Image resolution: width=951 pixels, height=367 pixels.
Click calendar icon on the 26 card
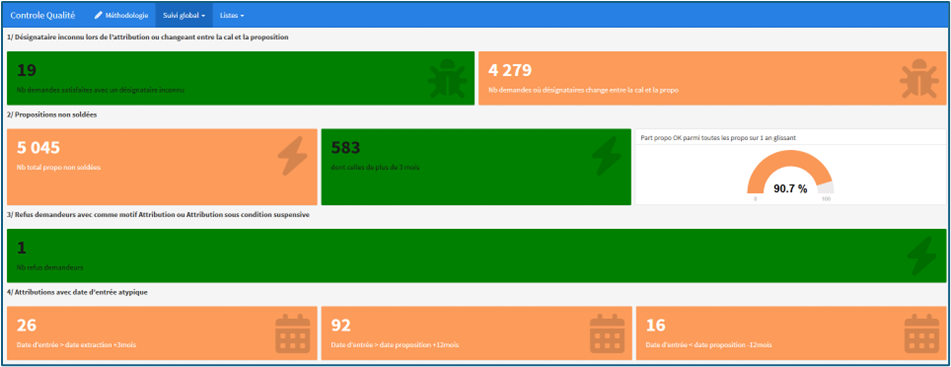(293, 333)
